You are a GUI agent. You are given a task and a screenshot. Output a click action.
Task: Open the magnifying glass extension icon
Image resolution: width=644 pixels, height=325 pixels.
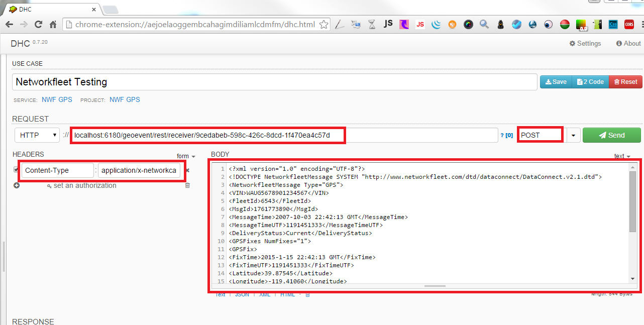484,24
